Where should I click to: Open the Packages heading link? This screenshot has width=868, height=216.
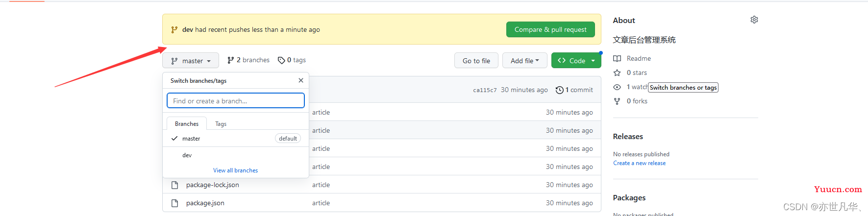point(629,198)
